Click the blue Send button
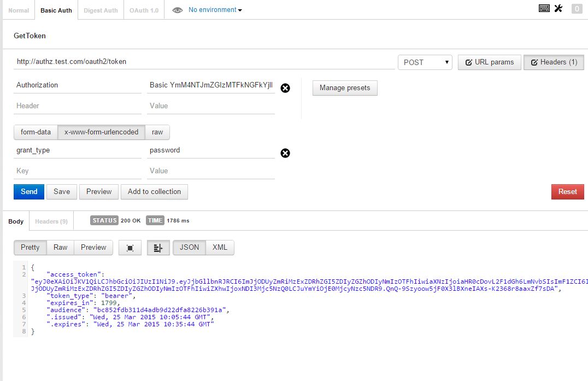The height and width of the screenshot is (381, 588). 29,191
